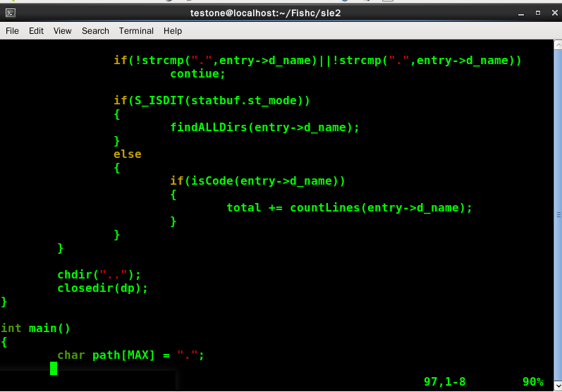Screen dimensions: 562x392
Task: Click the 'else' keyword
Action: 128,154
